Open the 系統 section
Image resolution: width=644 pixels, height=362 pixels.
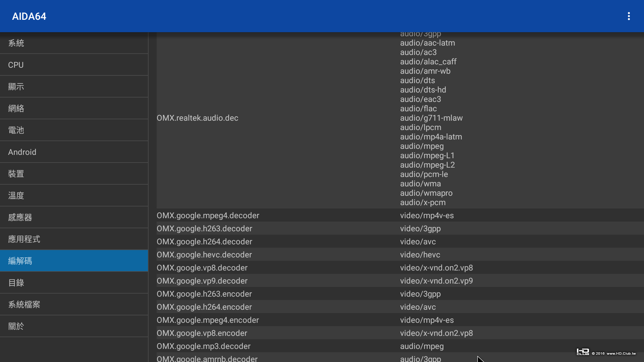point(74,43)
